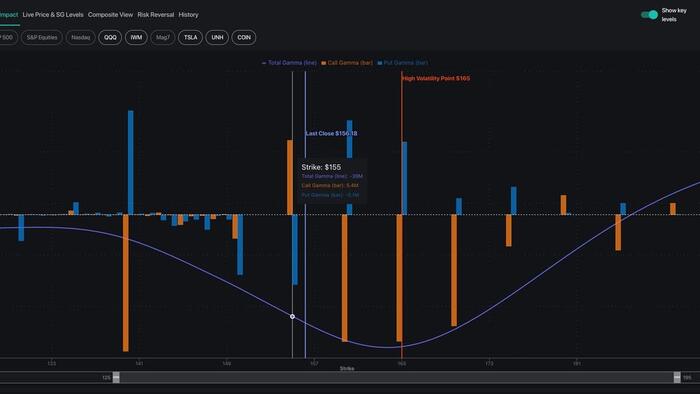This screenshot has width=700, height=394.
Task: Select the Nasdaq chip
Action: coord(81,37)
